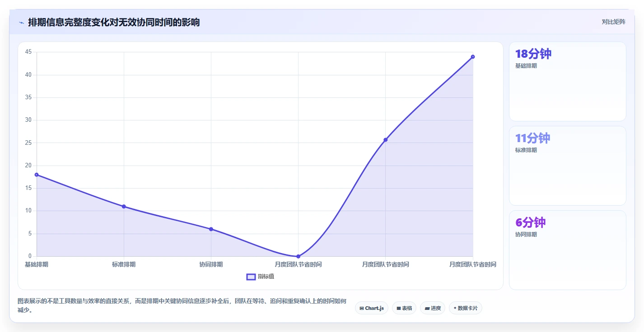Open the 对比矩阵 link
This screenshot has width=644, height=332.
pyautogui.click(x=613, y=22)
